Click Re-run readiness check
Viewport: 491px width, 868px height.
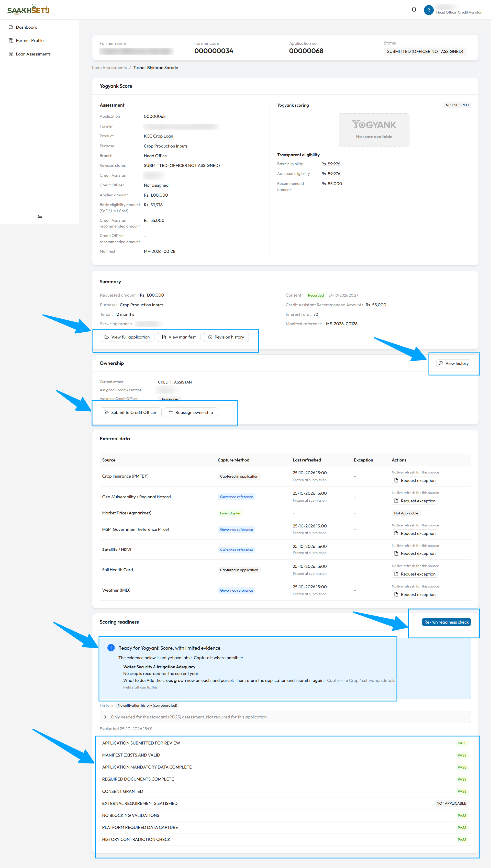(446, 622)
